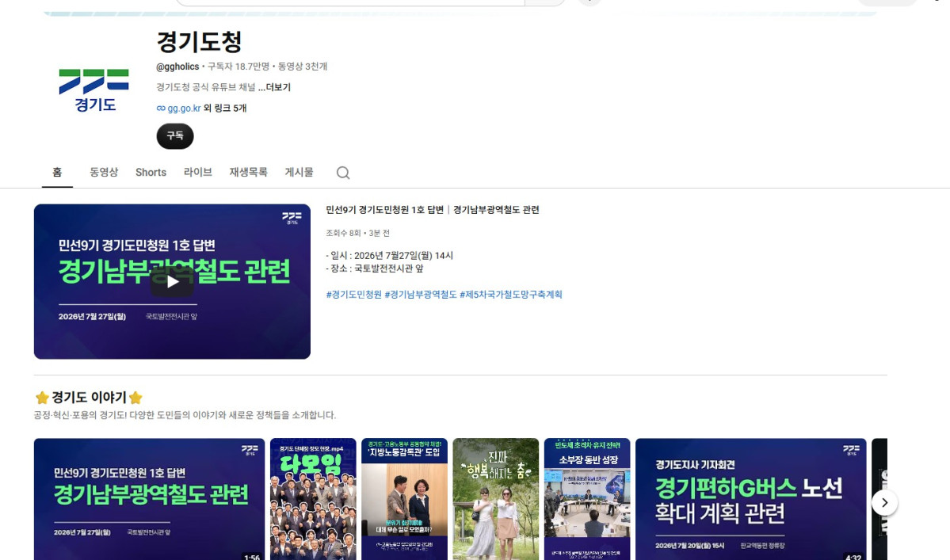
Task: Open the Shorts tab
Action: coord(151,172)
